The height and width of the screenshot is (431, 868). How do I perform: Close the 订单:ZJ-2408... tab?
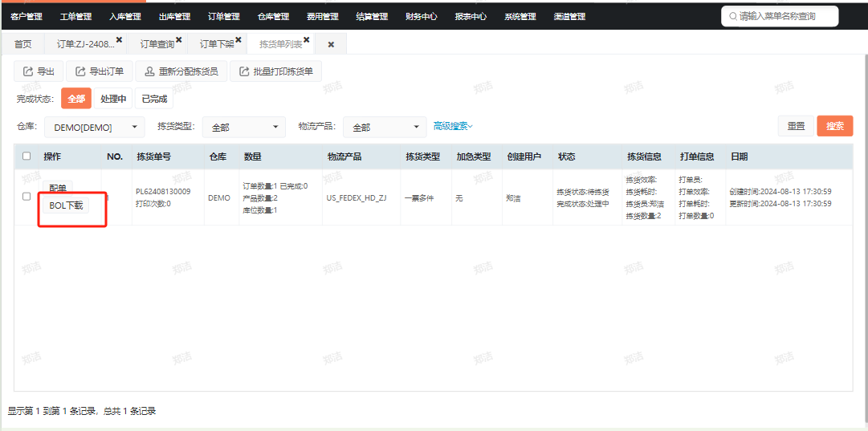pos(119,40)
